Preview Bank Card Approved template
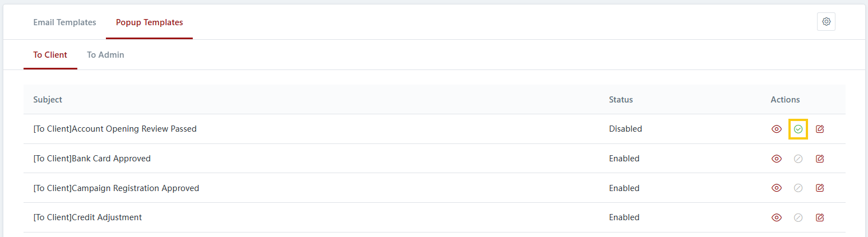Viewport: 868px width, 237px height. [x=777, y=159]
